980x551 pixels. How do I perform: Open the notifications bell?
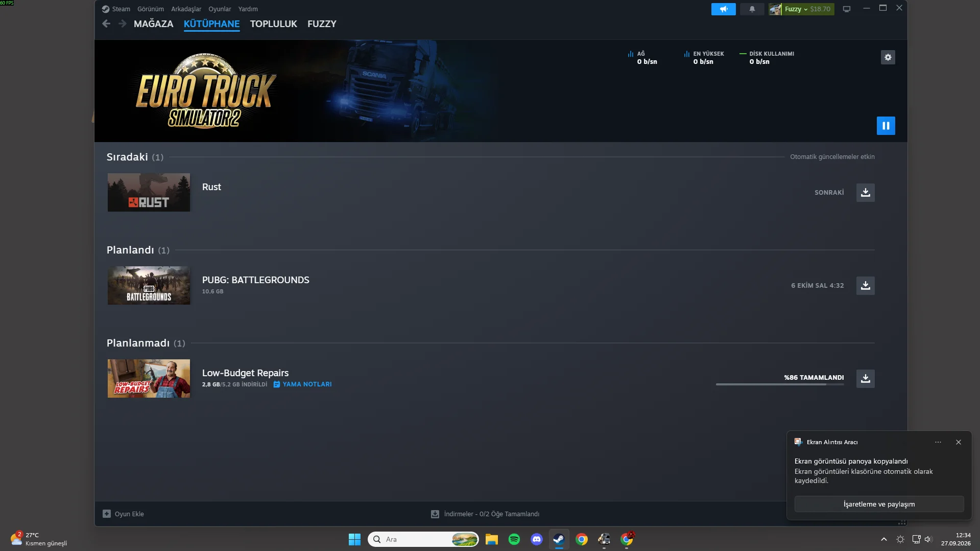752,9
